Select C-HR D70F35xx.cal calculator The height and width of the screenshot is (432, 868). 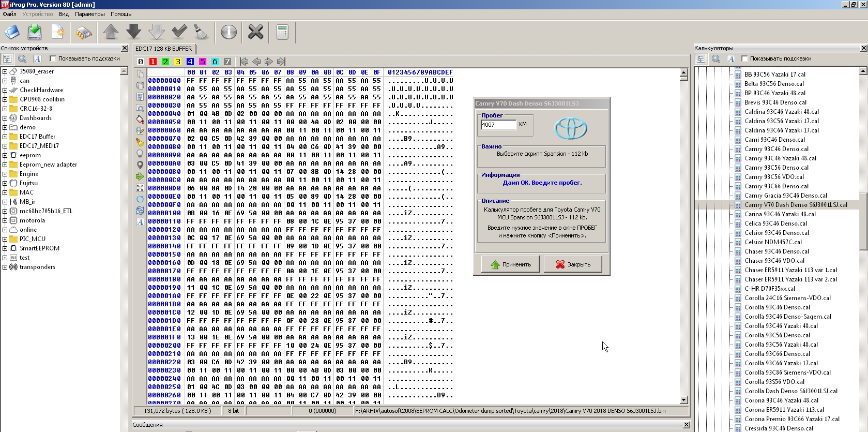(x=770, y=289)
